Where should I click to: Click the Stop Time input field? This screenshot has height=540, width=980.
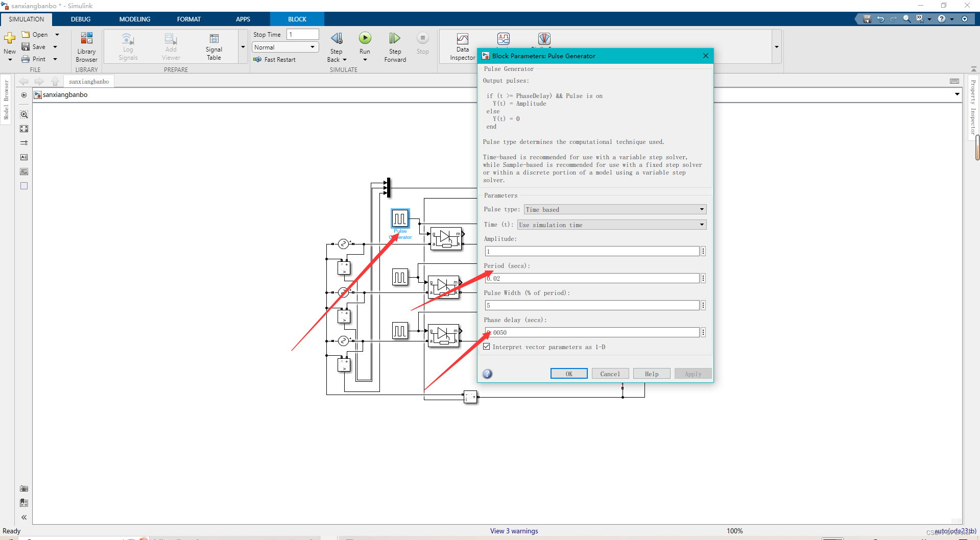303,34
